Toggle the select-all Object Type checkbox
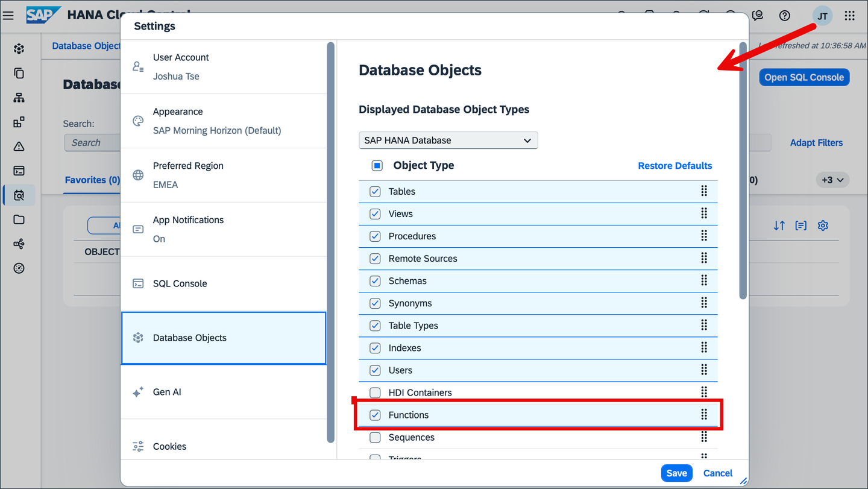 coord(377,165)
